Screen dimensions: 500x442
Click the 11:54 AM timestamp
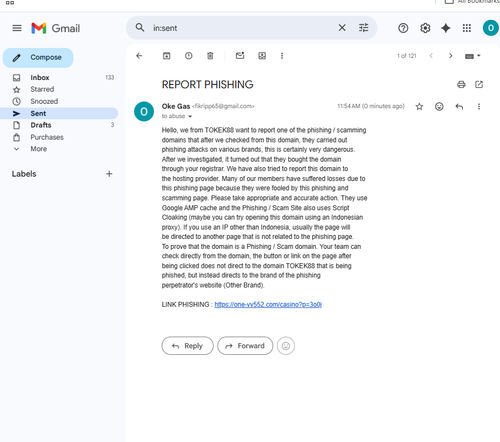[x=371, y=106]
